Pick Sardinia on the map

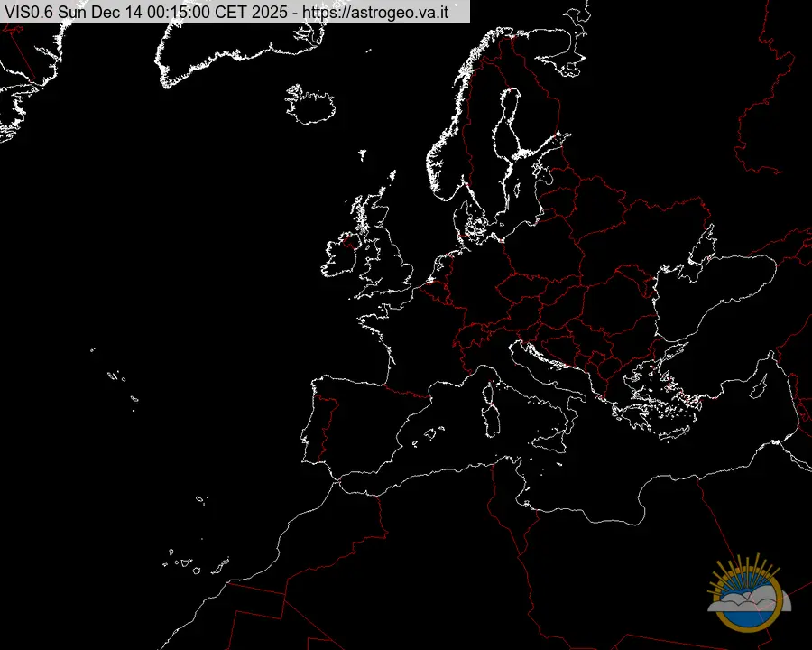pyautogui.click(x=493, y=418)
